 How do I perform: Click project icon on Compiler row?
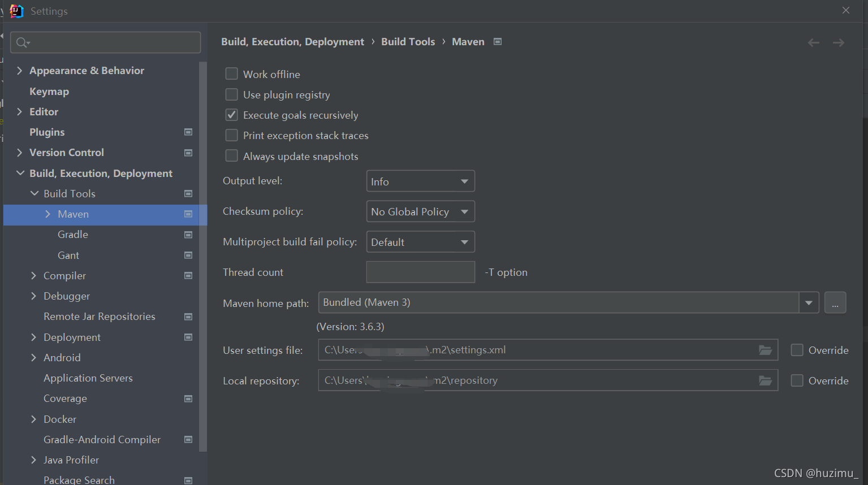pos(188,275)
